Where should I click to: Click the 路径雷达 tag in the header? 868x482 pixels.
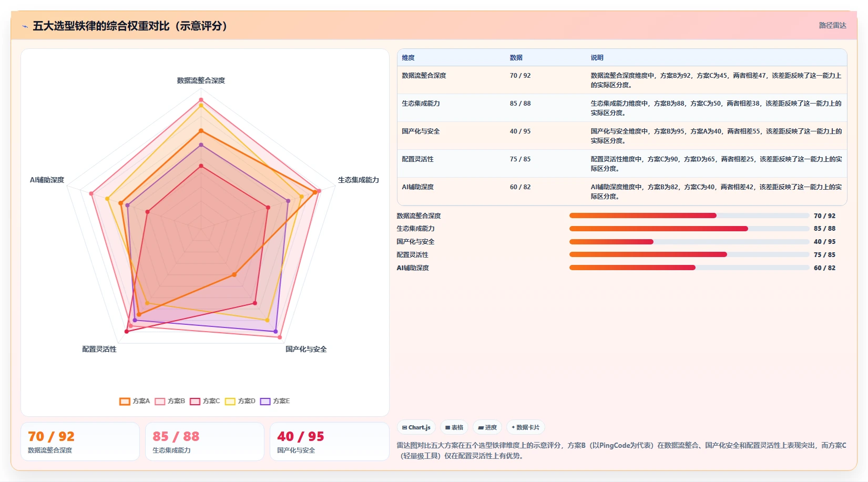(832, 25)
